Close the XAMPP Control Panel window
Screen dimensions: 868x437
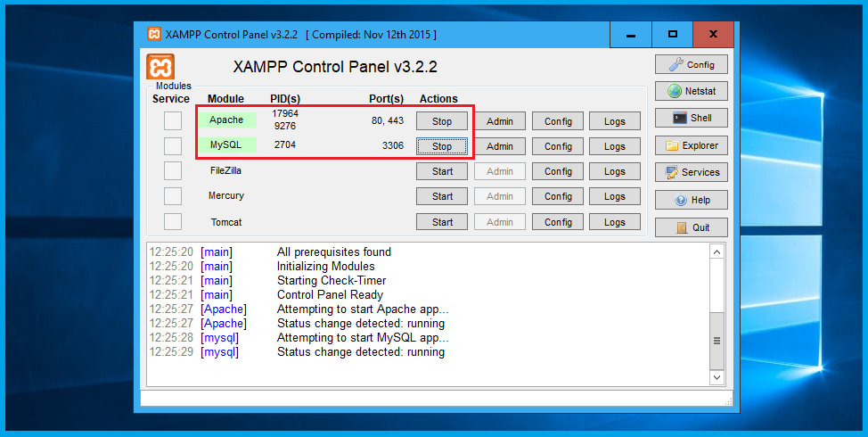pyautogui.click(x=713, y=35)
